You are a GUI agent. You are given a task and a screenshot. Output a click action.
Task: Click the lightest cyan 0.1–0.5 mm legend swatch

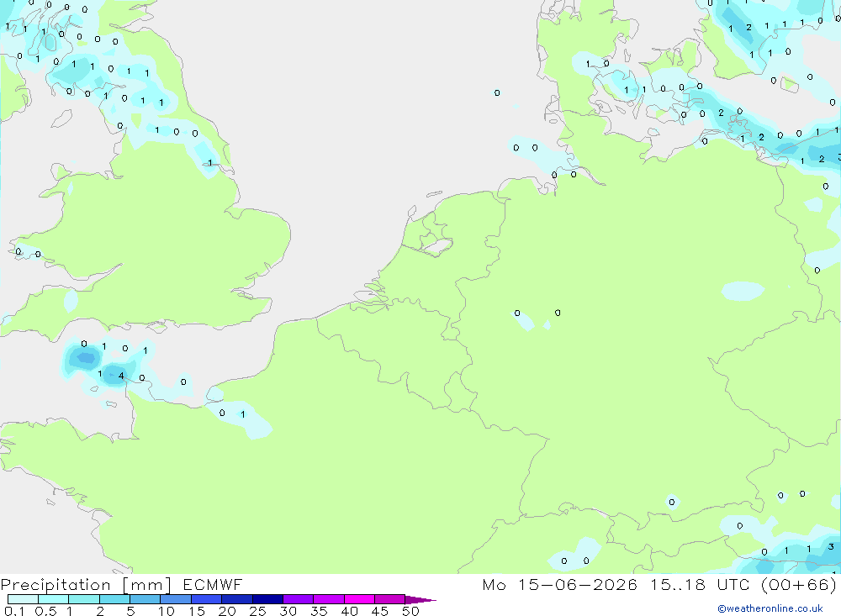point(23,599)
